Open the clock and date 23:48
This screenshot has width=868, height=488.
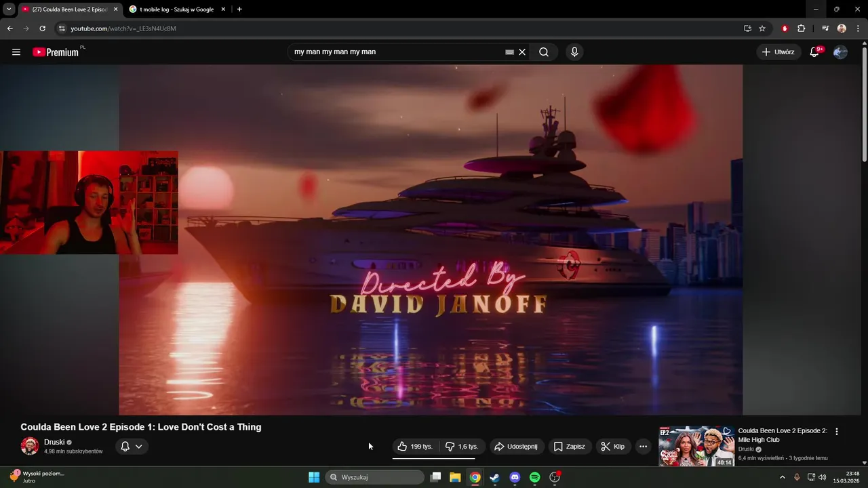pyautogui.click(x=847, y=477)
